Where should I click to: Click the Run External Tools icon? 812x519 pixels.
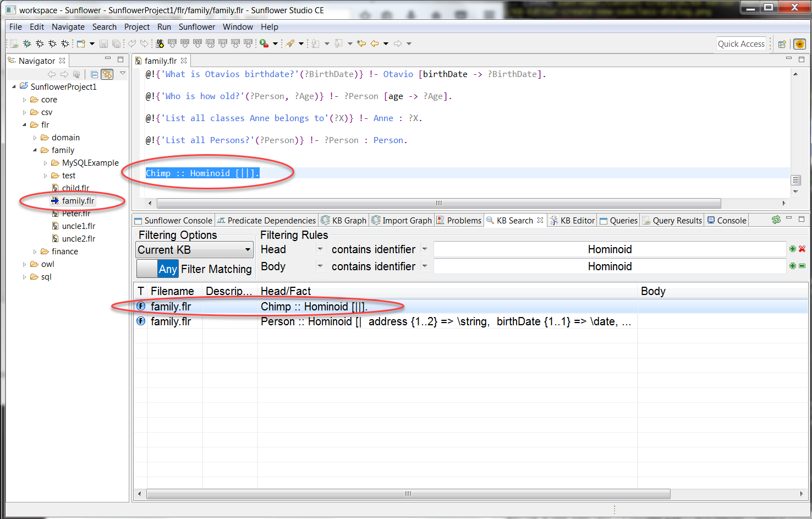264,43
